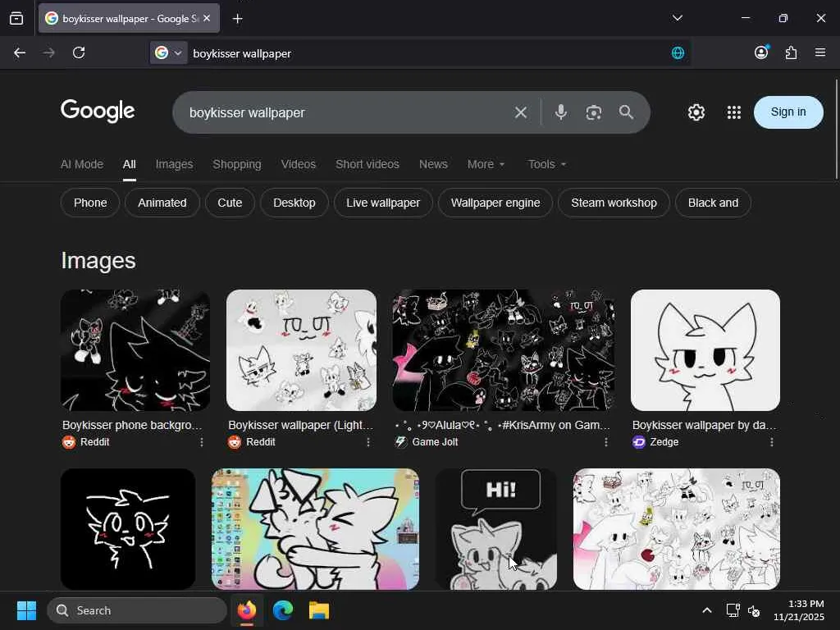Select the Cute filter chip
Image resolution: width=840 pixels, height=630 pixels.
tap(230, 203)
